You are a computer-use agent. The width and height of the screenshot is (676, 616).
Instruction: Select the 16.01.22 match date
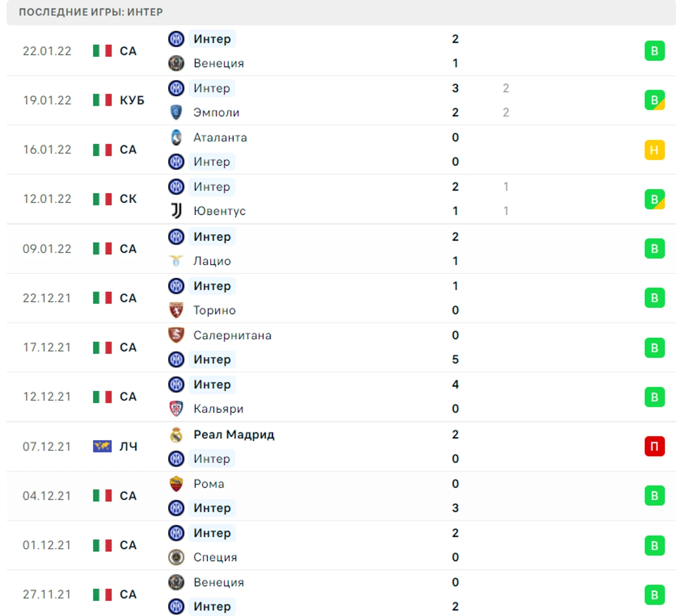pos(47,150)
